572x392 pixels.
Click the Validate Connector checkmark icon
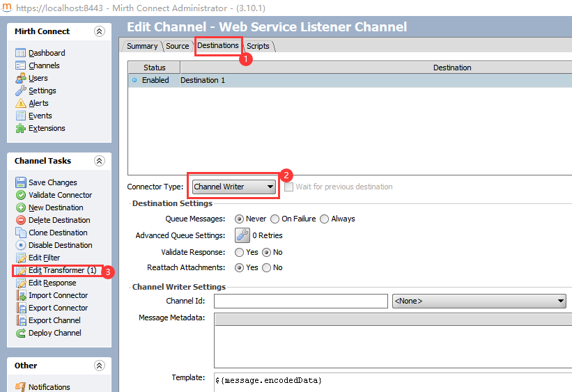pos(21,195)
